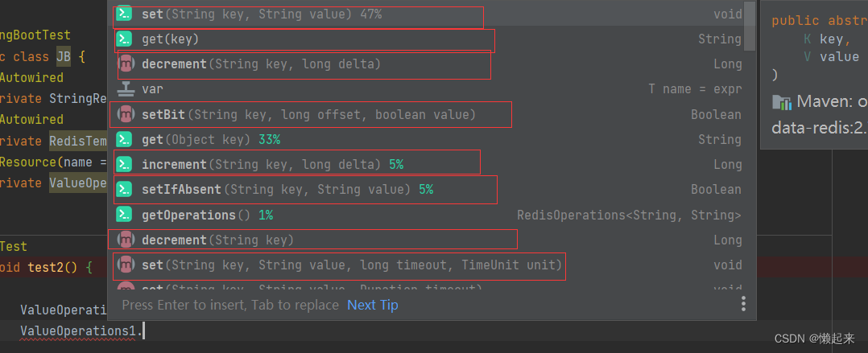Click the Next Tip link
Image resolution: width=868 pixels, height=353 pixels.
(372, 305)
